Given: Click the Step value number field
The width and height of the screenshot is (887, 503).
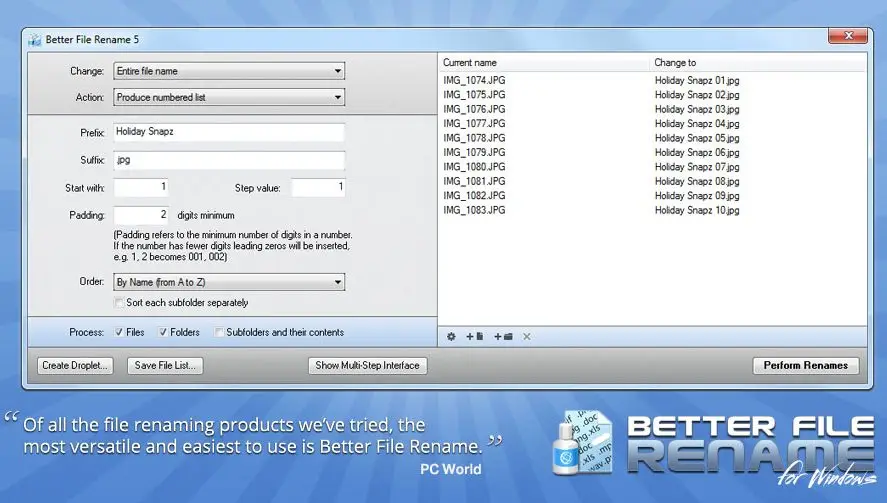Looking at the screenshot, I should (318, 187).
